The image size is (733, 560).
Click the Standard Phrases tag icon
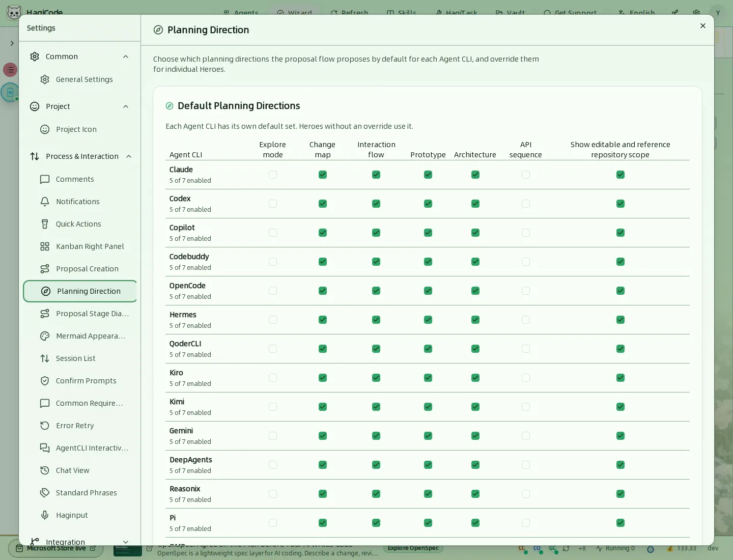click(45, 493)
